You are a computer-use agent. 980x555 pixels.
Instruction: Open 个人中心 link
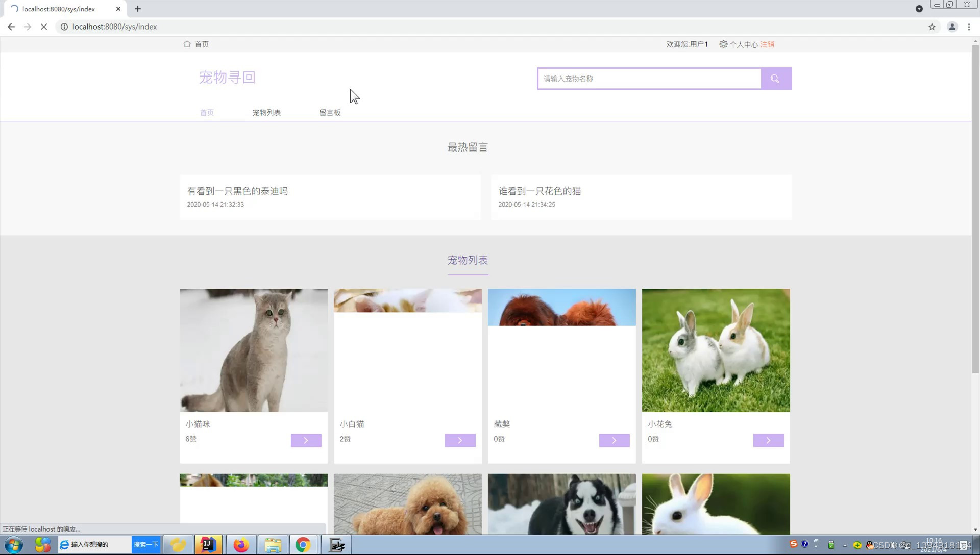pos(743,44)
